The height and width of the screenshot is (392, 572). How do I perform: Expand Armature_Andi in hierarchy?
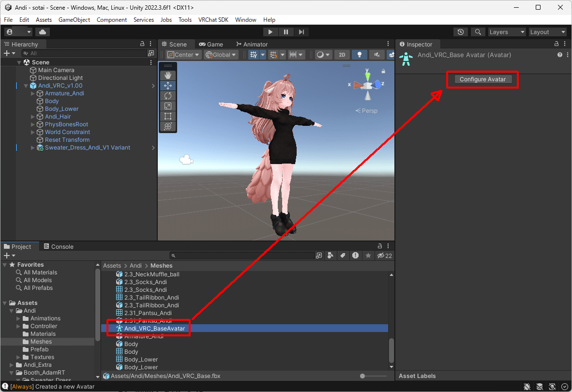[33, 93]
